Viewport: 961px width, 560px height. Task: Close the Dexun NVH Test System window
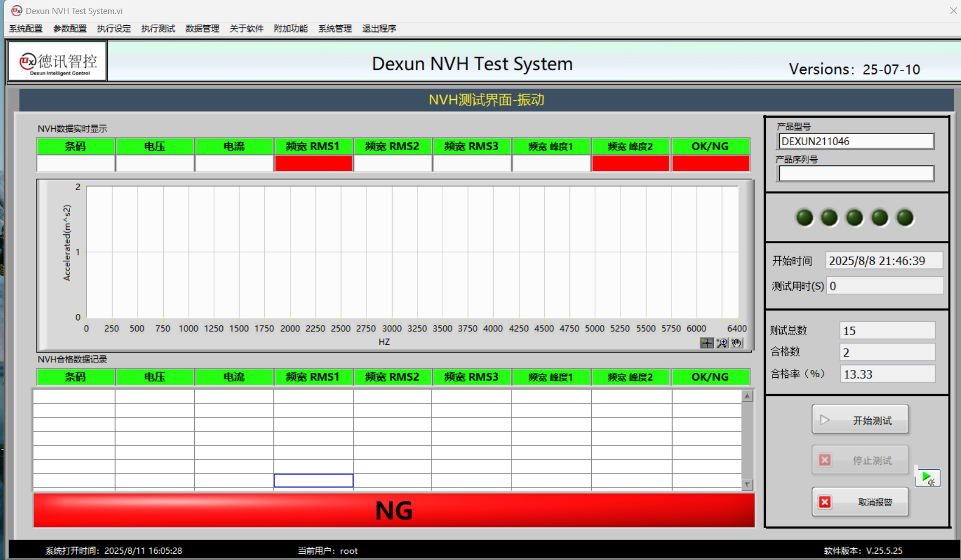click(953, 11)
